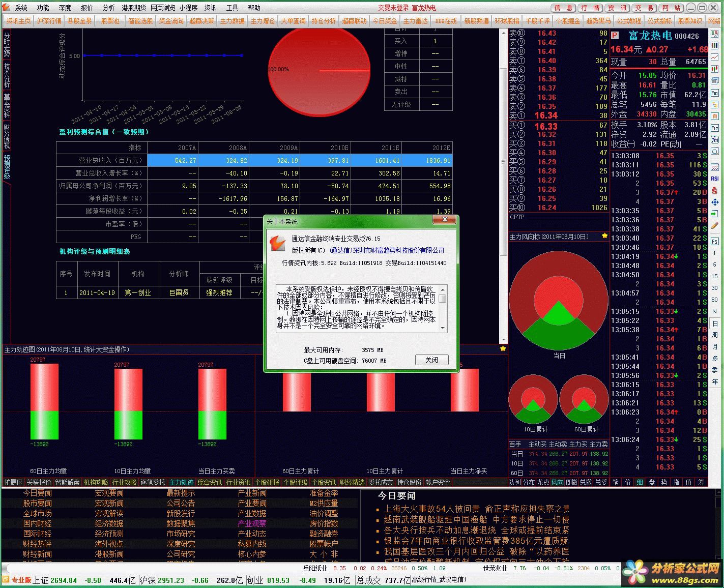
Task: Open the 银监会7年向商业银行收取监管费 headline
Action: 476,541
